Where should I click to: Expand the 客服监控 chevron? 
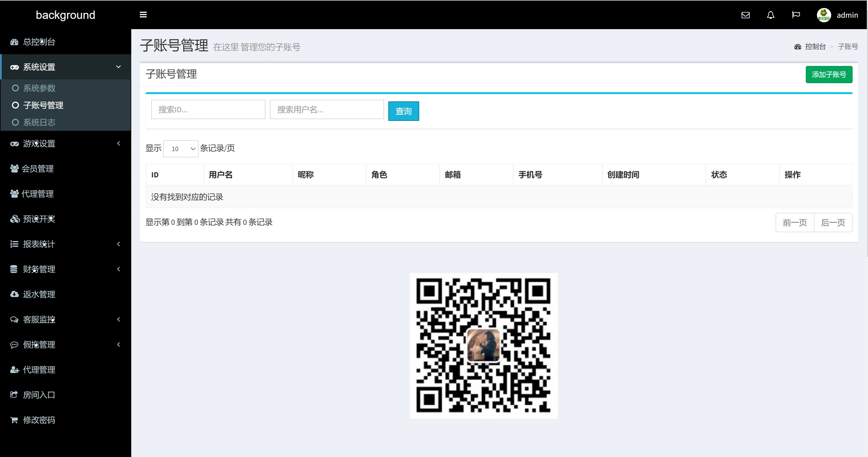[119, 319]
